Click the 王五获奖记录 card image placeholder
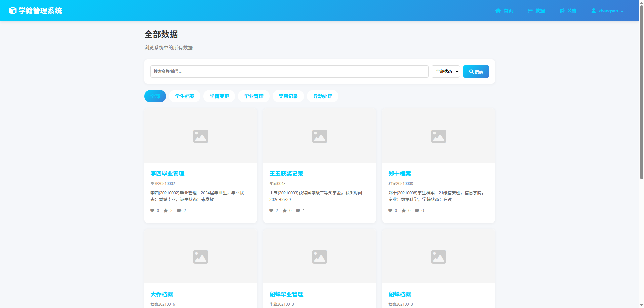Image resolution: width=644 pixels, height=308 pixels. (320, 136)
